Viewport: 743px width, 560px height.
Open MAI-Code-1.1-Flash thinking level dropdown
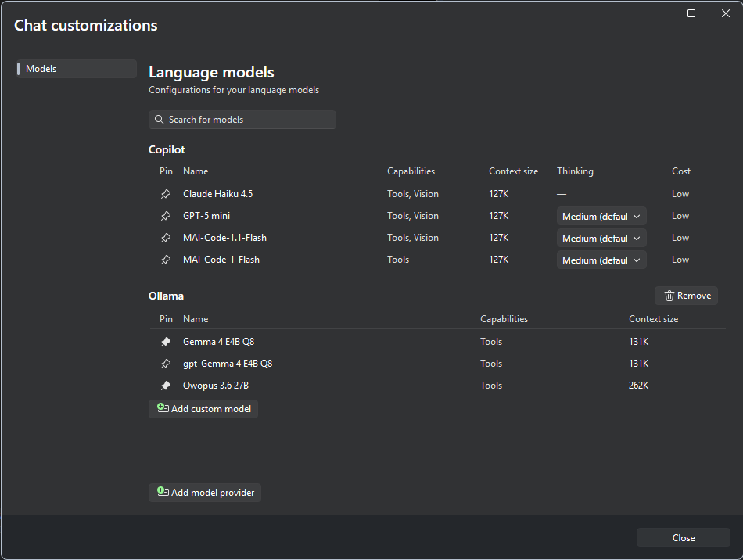601,238
